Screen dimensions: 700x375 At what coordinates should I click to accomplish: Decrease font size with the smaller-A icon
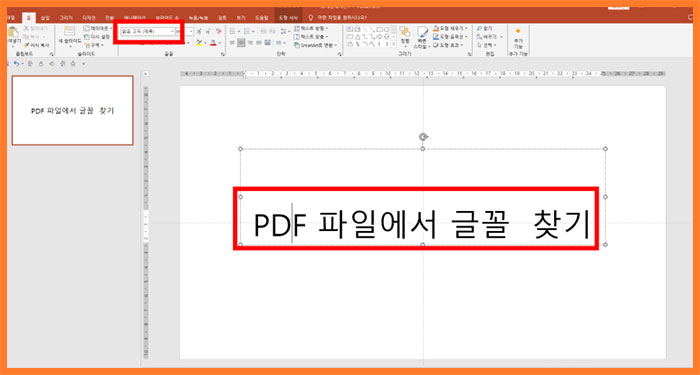[208, 32]
